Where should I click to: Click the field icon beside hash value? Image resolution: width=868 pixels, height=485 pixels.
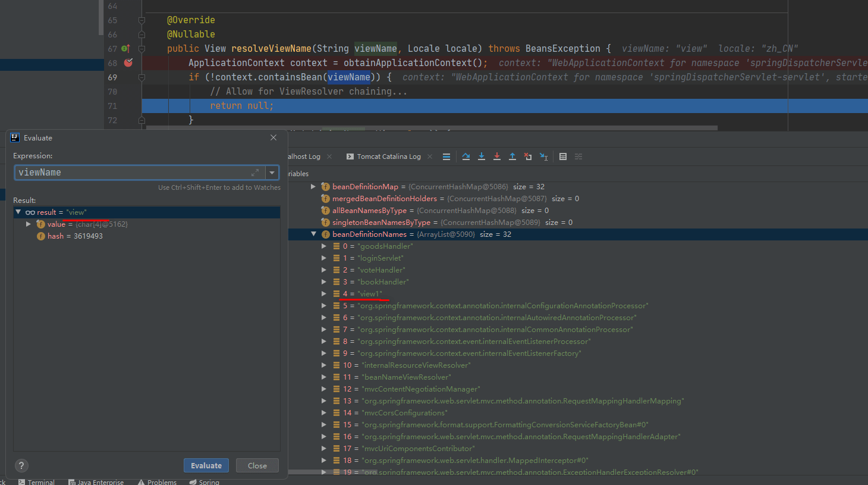pos(41,236)
